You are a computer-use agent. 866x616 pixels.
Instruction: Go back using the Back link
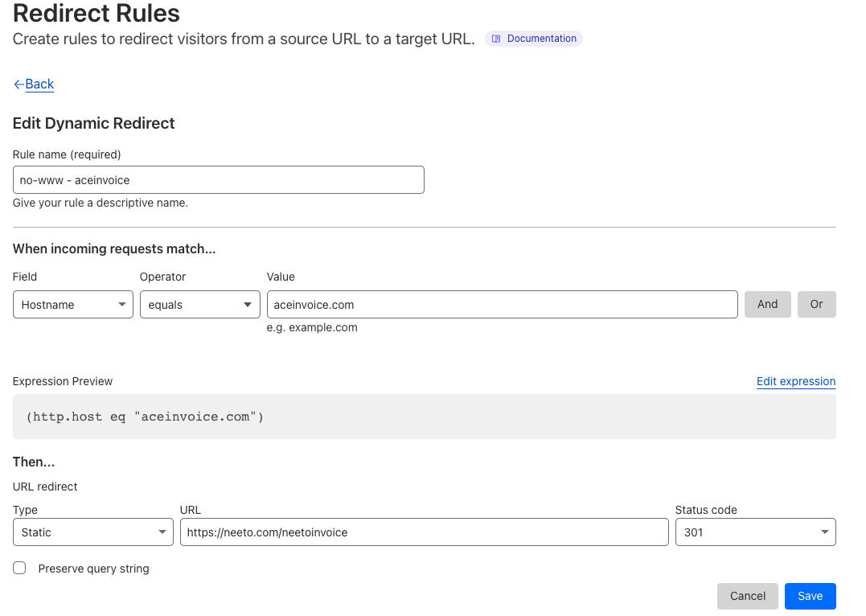tap(39, 84)
